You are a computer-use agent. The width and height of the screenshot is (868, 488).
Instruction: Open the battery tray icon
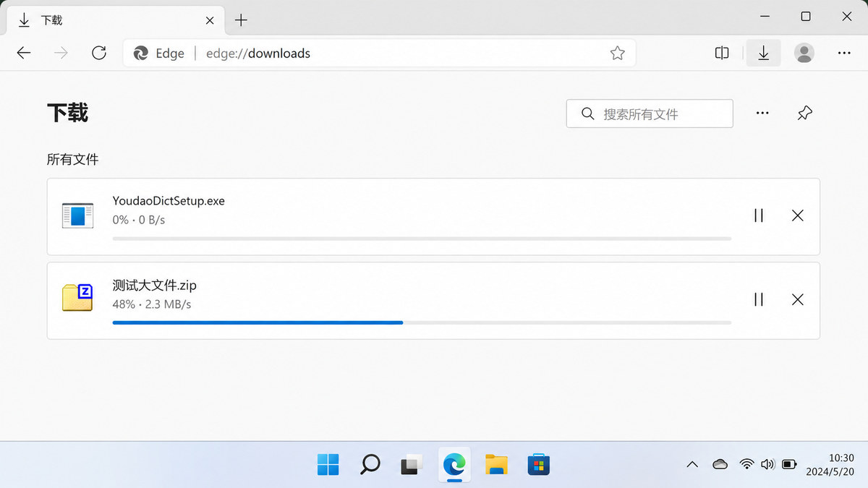790,464
